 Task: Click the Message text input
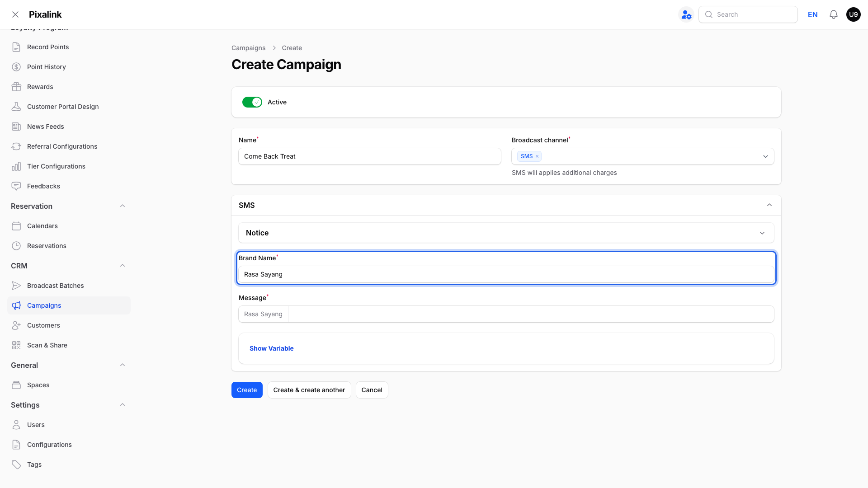point(531,314)
